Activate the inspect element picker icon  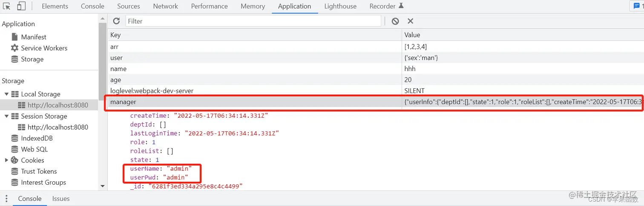tap(6, 6)
